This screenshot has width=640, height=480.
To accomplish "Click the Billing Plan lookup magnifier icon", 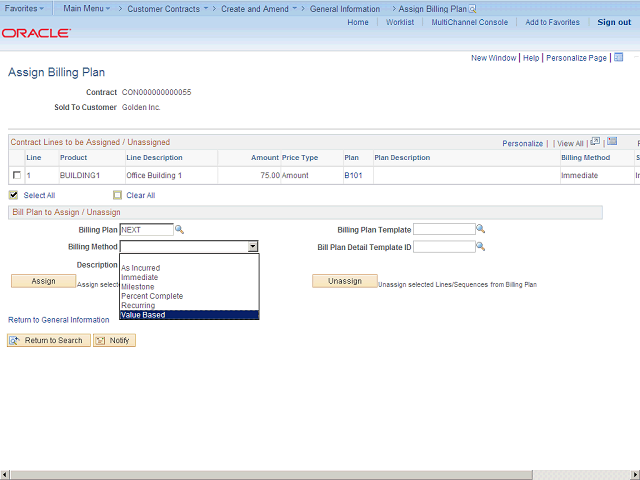I will point(180,230).
